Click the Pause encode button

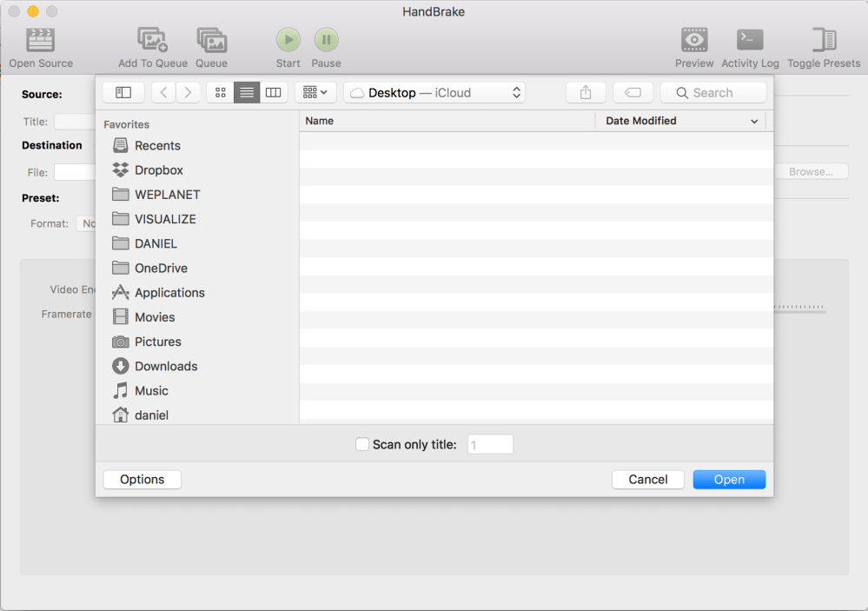tap(326, 40)
